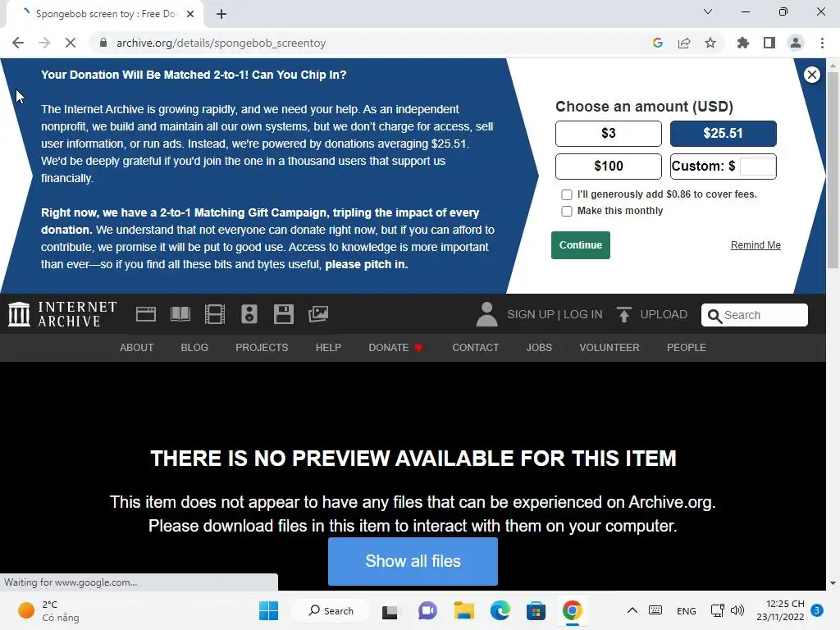Open a new browser tab

(221, 14)
